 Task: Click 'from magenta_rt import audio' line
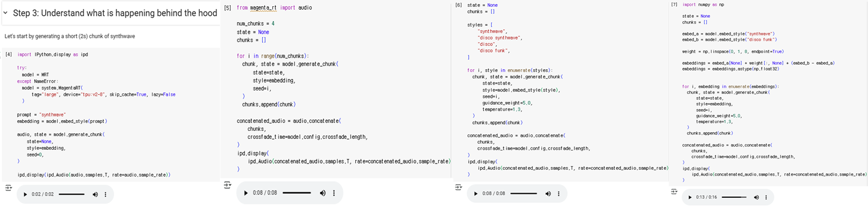(x=274, y=7)
